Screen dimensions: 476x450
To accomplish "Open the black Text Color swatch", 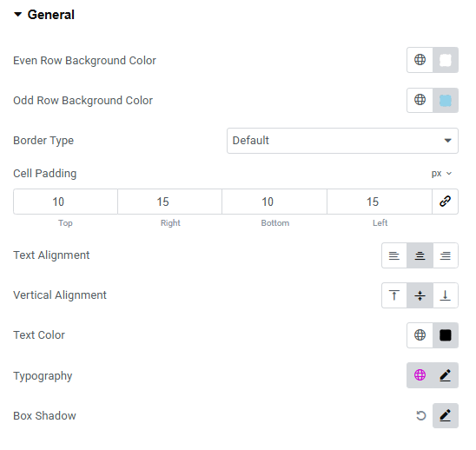I will click(x=446, y=335).
